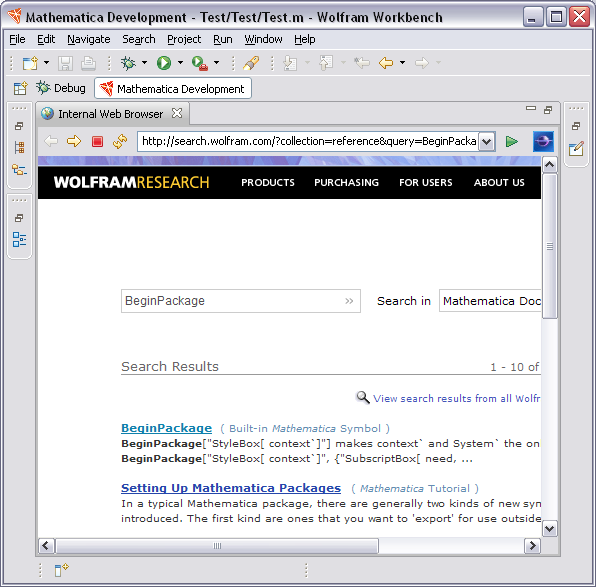Expand the External Tools dropdown arrow
This screenshot has width=596, height=587.
[x=216, y=63]
